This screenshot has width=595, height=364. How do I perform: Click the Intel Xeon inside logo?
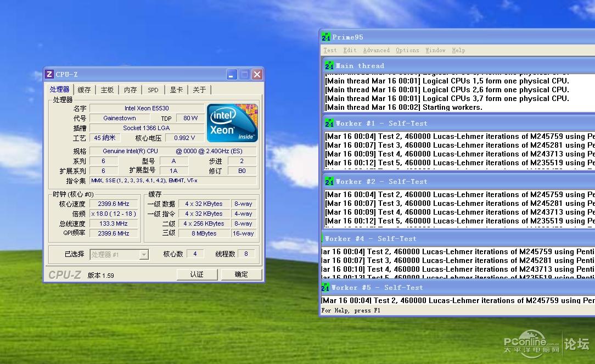(x=232, y=123)
